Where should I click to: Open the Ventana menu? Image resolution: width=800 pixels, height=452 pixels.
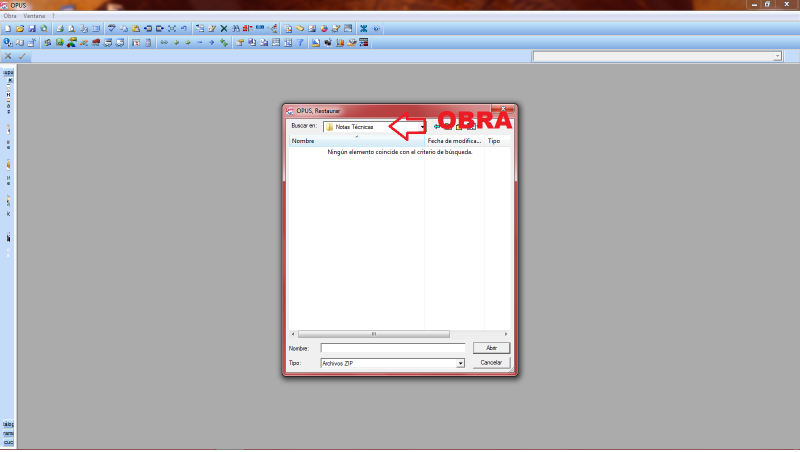click(x=34, y=16)
